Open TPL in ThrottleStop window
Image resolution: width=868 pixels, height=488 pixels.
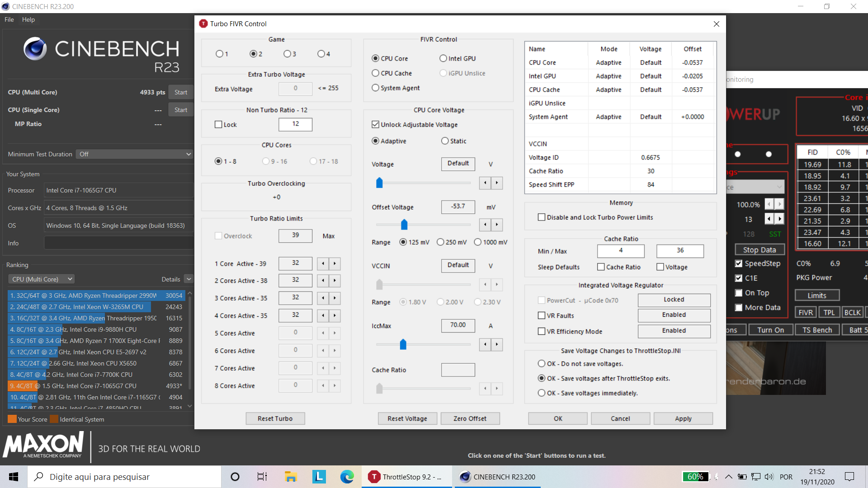829,312
